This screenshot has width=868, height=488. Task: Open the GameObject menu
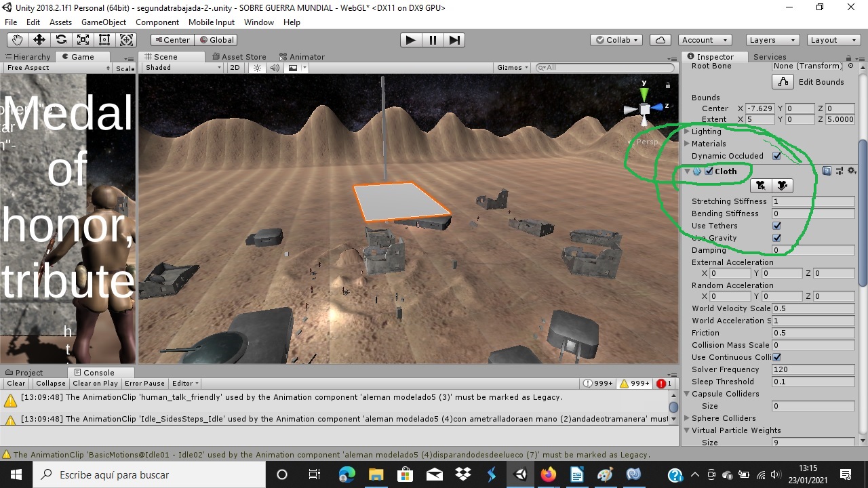point(104,22)
